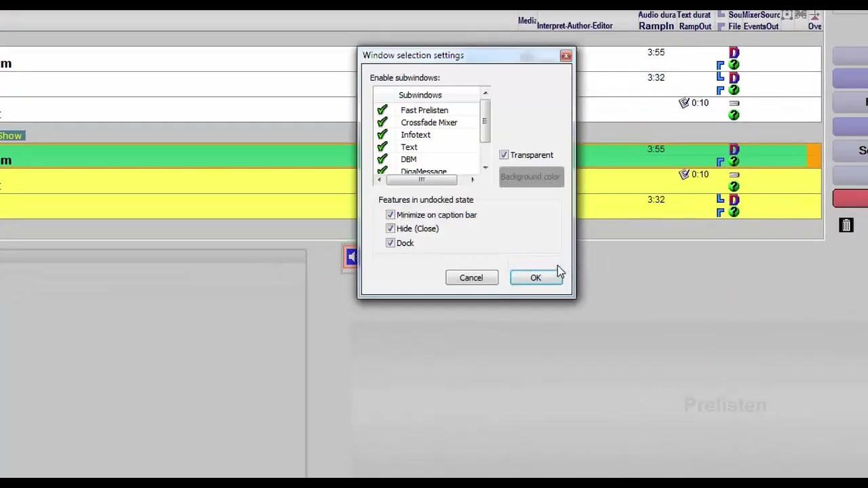Click the EventsOut column header
This screenshot has width=868, height=488.
[x=762, y=26]
